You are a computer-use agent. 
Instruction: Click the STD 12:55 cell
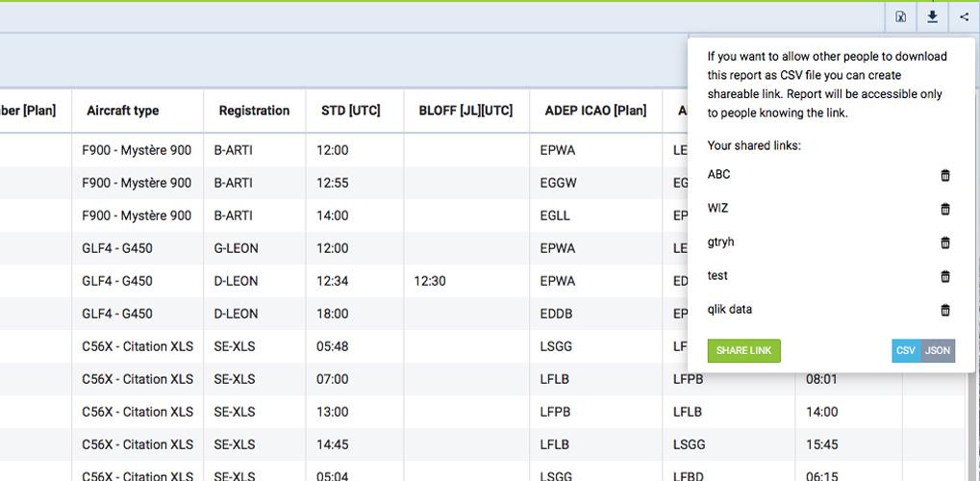pos(354,184)
